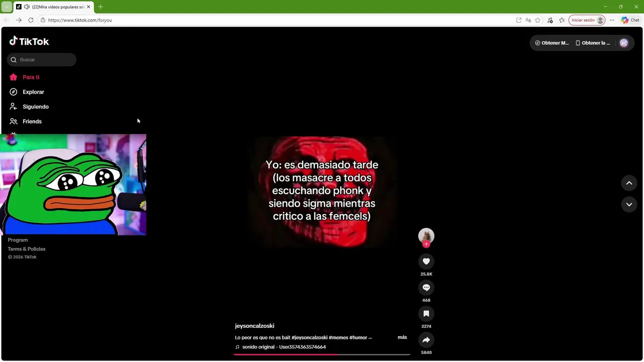
Task: Open Copilot Chat button
Action: (630, 20)
